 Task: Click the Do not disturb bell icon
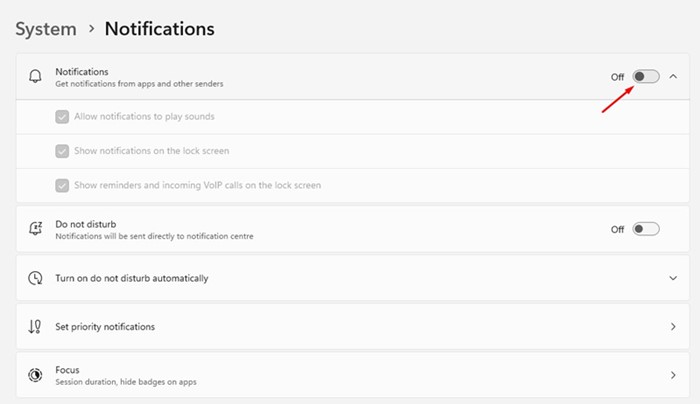(x=35, y=229)
